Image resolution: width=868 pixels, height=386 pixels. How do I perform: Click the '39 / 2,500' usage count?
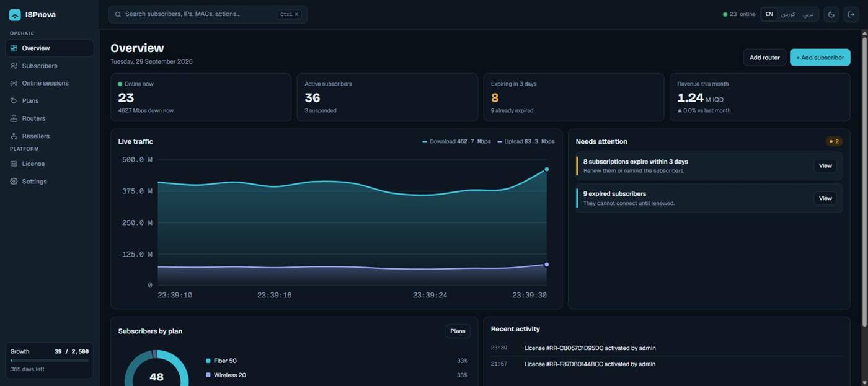pyautogui.click(x=71, y=351)
